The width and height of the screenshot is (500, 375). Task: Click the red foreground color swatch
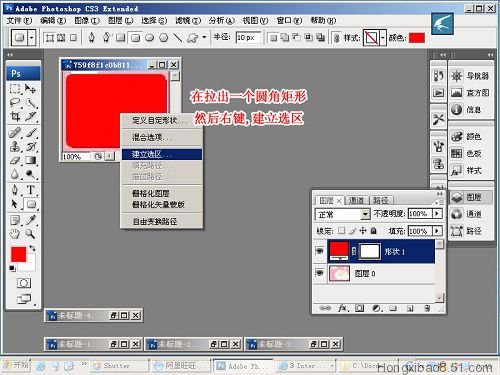point(18,255)
